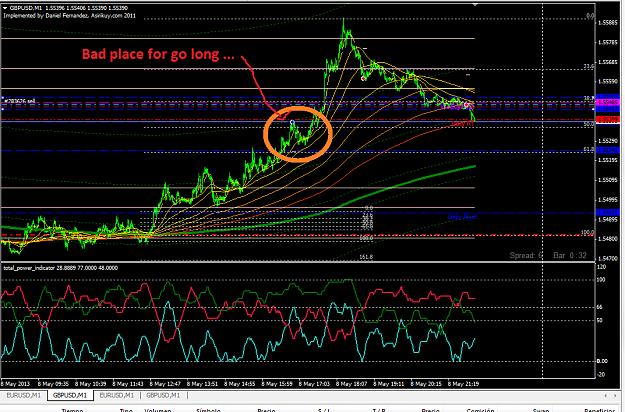Click the Daily Pivot level label
This screenshot has width=625, height=412.
point(462,217)
